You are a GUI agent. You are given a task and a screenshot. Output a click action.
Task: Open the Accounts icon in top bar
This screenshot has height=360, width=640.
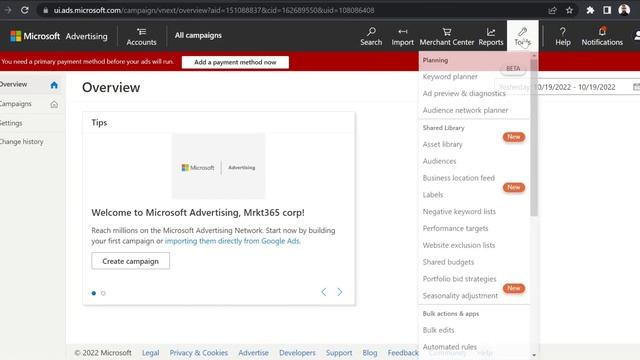click(x=141, y=36)
